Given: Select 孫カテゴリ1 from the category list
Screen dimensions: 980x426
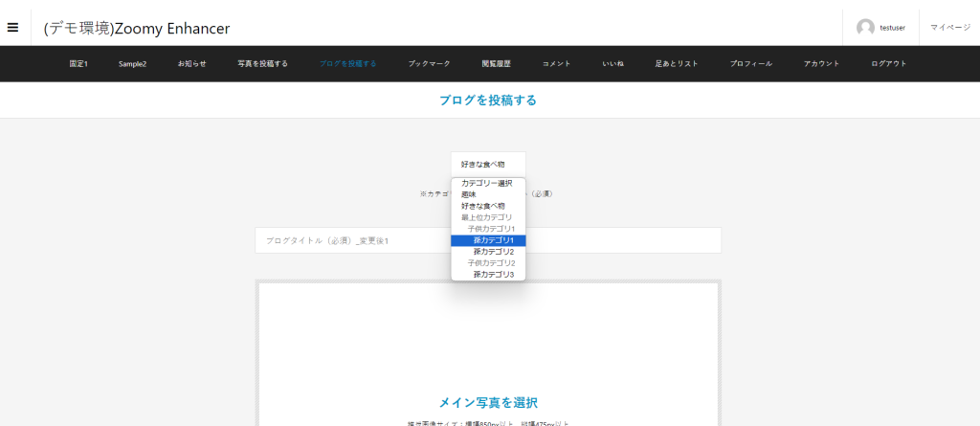Looking at the screenshot, I should point(493,240).
